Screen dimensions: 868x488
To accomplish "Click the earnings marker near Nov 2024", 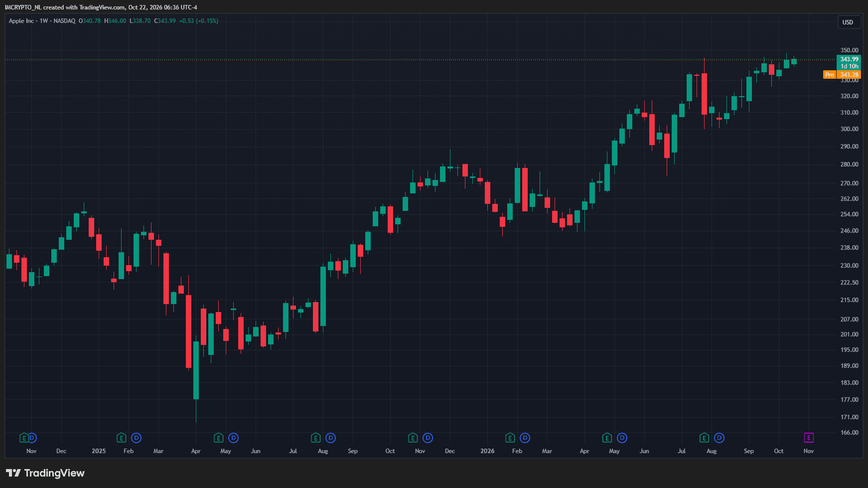I will click(24, 438).
